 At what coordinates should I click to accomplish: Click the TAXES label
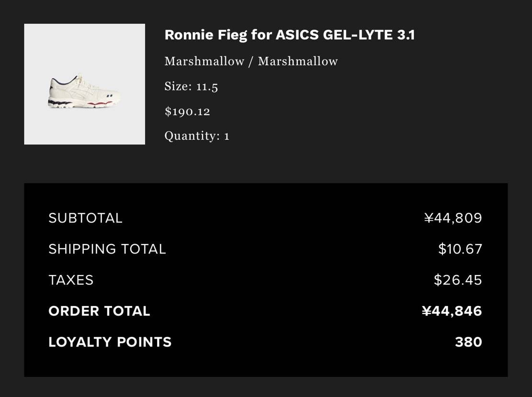point(71,280)
